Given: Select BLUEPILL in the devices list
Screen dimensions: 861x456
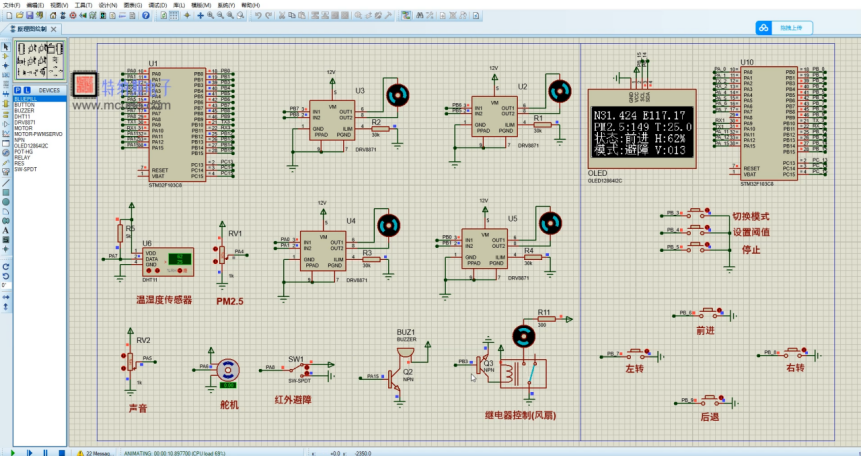Looking at the screenshot, I should point(40,99).
